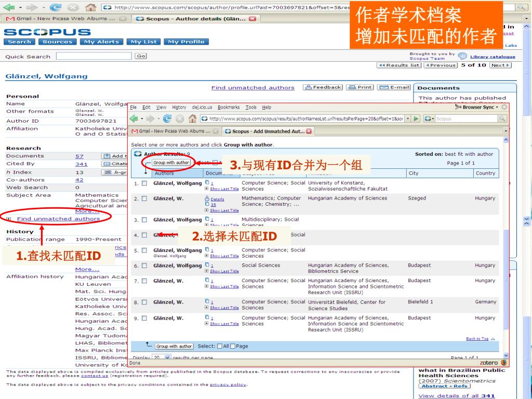Tick the checkbox for result 6, Bibliometrics Service
The height and width of the screenshot is (399, 532).
(x=144, y=265)
